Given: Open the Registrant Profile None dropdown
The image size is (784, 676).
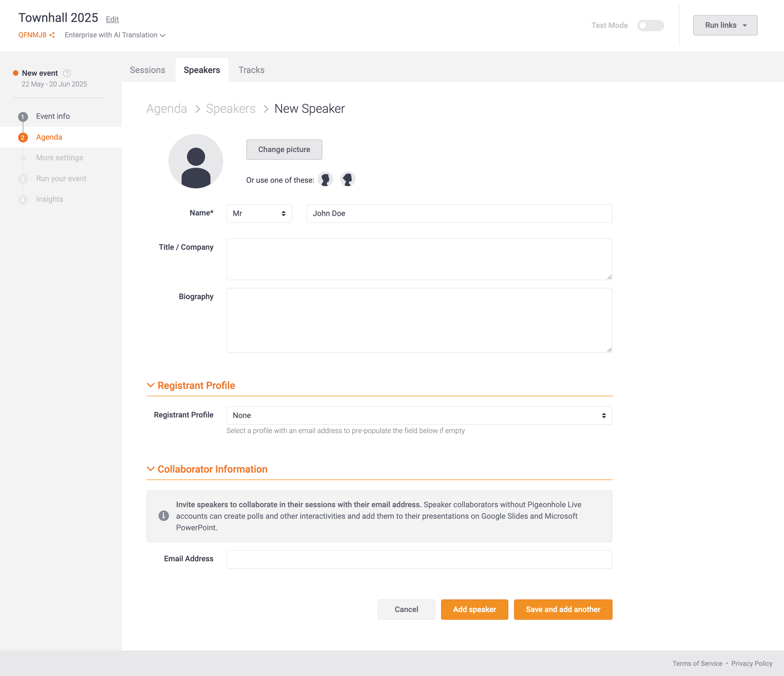Looking at the screenshot, I should pyautogui.click(x=419, y=416).
